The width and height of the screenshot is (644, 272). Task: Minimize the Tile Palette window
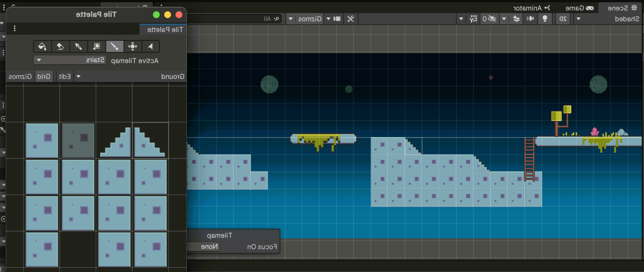[x=168, y=15]
